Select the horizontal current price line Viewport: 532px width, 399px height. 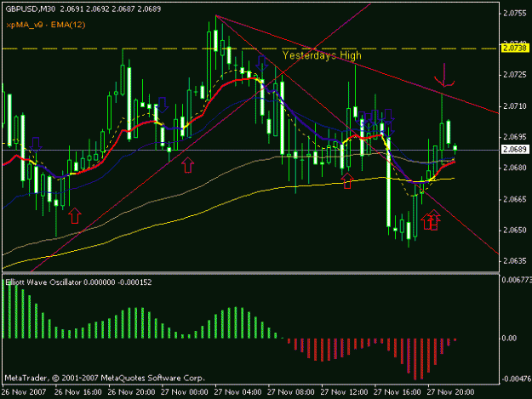pyautogui.click(x=250, y=150)
